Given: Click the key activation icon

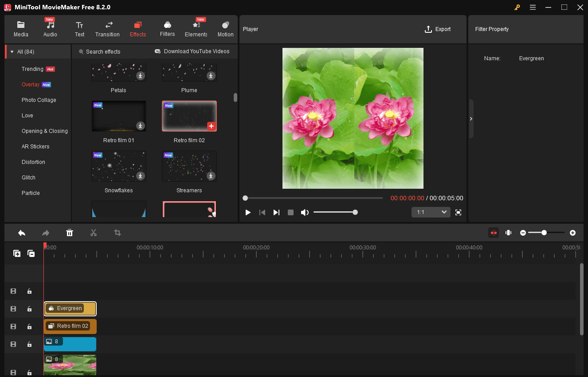Looking at the screenshot, I should [517, 7].
